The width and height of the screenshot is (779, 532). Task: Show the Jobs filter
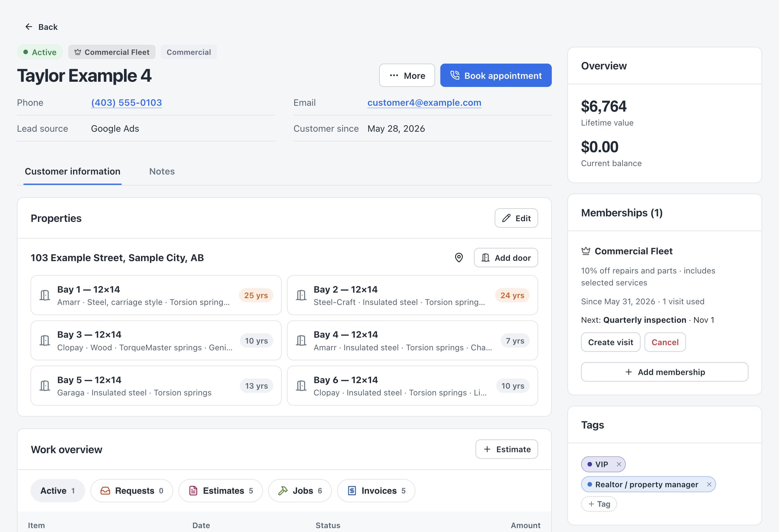click(x=300, y=491)
